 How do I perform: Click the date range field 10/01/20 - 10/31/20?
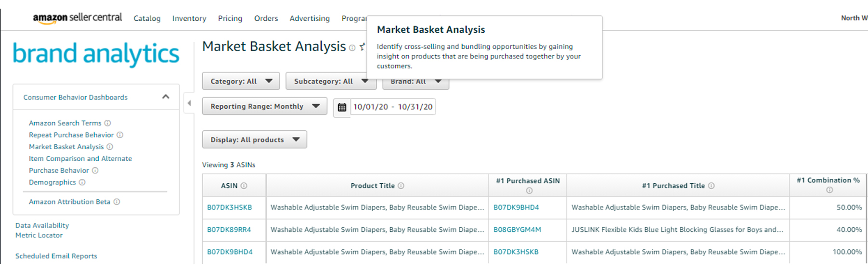(x=393, y=107)
